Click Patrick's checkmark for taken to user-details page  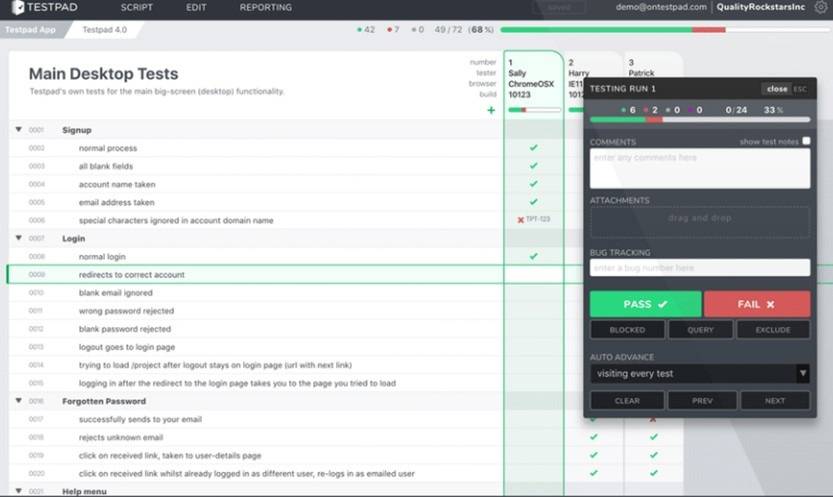(653, 455)
